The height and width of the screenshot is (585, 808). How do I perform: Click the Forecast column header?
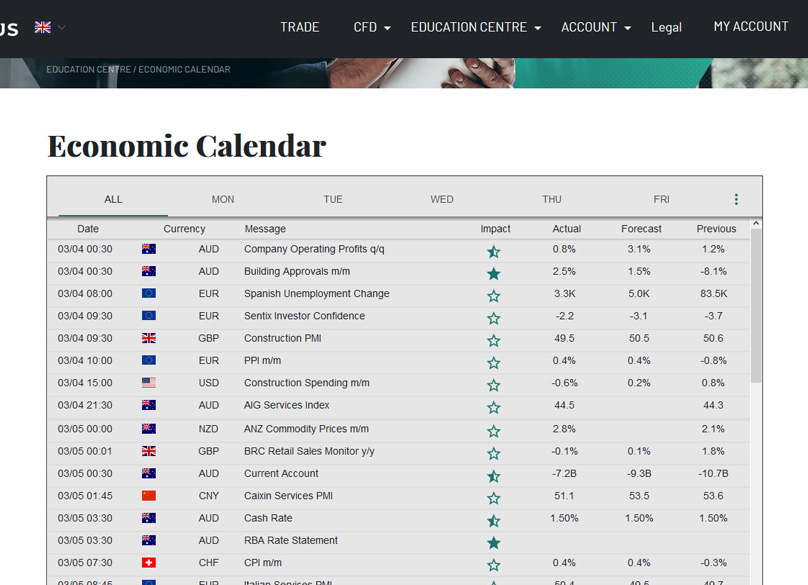point(641,229)
